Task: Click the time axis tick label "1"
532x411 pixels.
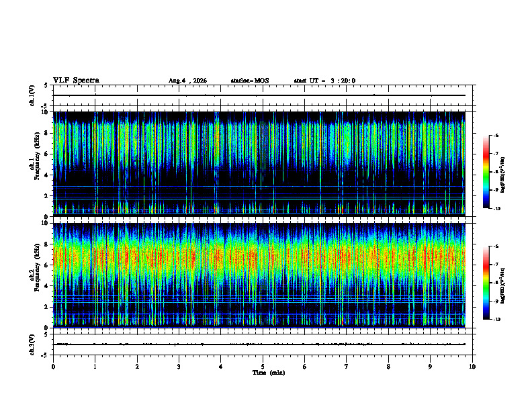Action: coord(95,367)
